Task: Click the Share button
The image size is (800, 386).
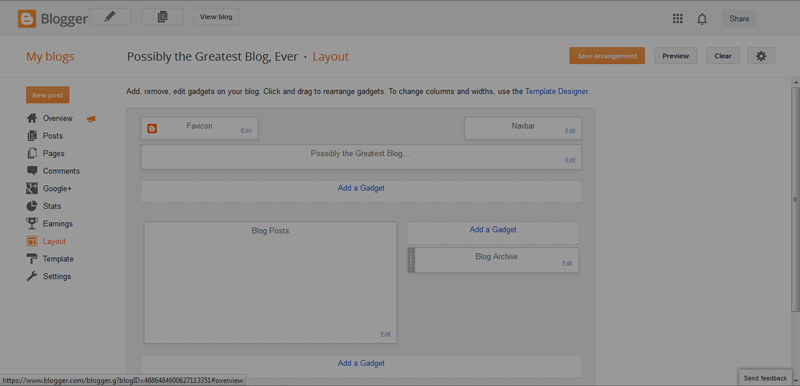Action: [739, 19]
